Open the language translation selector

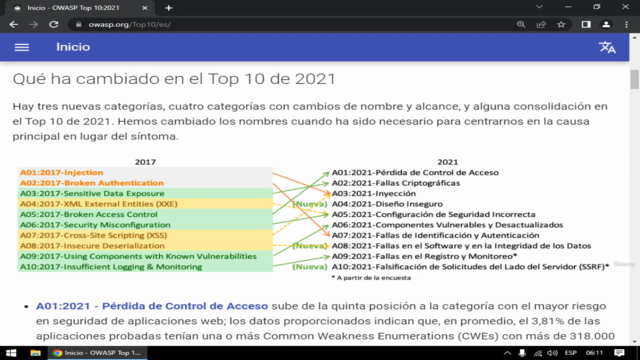click(607, 47)
